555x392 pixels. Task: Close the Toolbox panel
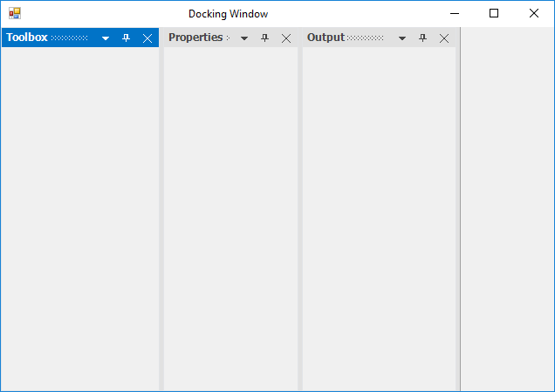pos(147,38)
